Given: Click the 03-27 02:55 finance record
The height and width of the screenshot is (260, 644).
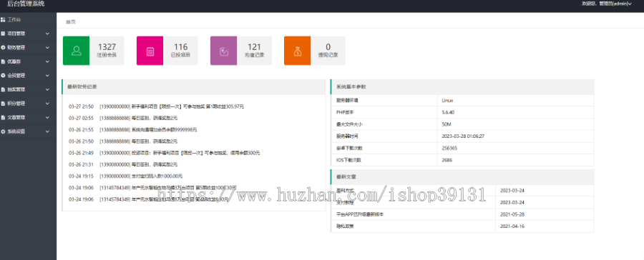Looking at the screenshot, I should coord(123,118).
